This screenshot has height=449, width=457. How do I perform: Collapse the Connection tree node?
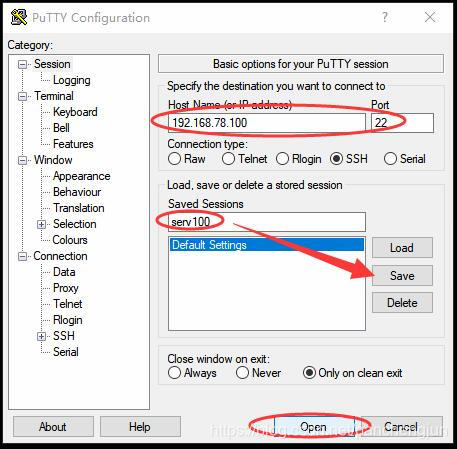(22, 256)
